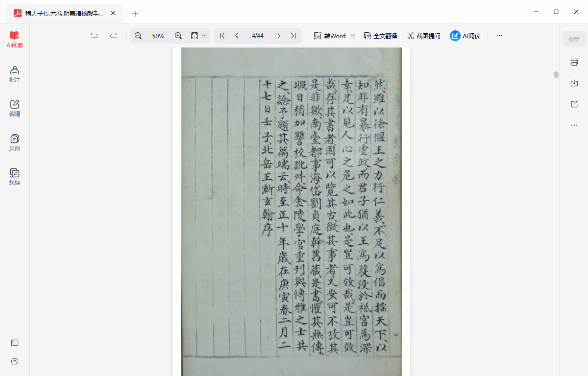
Task: Click 全文翻译 full-text translate
Action: click(x=380, y=36)
